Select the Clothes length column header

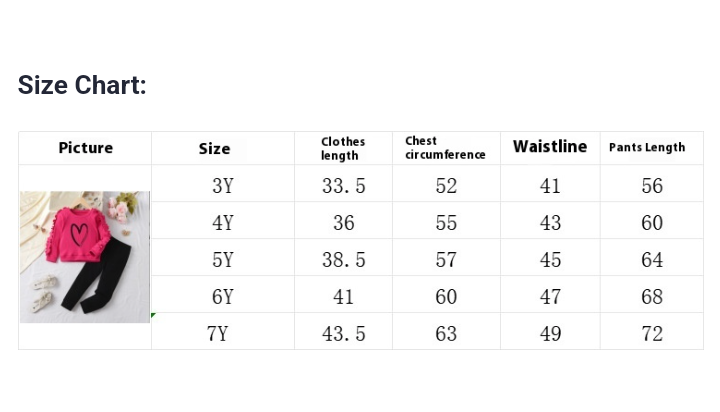(x=343, y=148)
